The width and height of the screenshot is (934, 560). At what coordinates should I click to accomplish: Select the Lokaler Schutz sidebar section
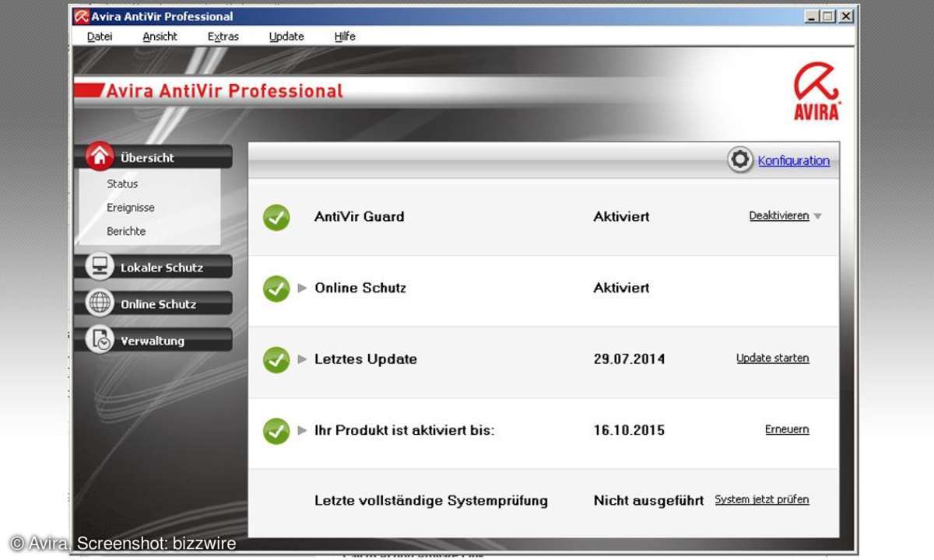pyautogui.click(x=154, y=267)
